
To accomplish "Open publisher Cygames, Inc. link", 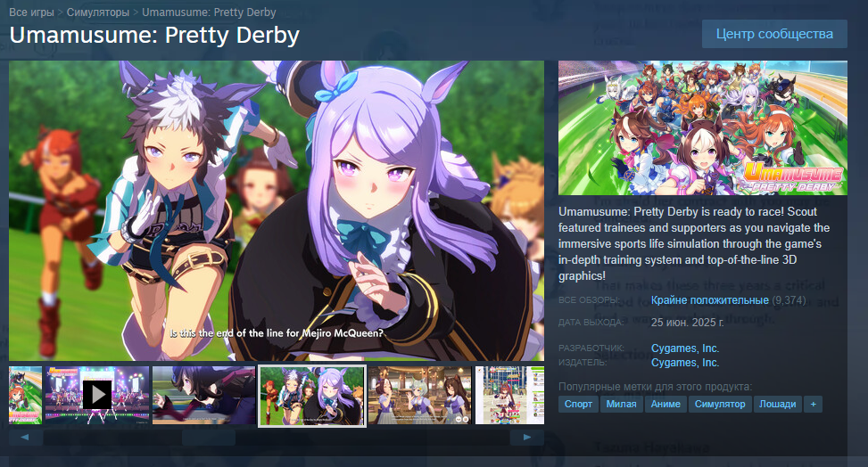I will tap(685, 363).
